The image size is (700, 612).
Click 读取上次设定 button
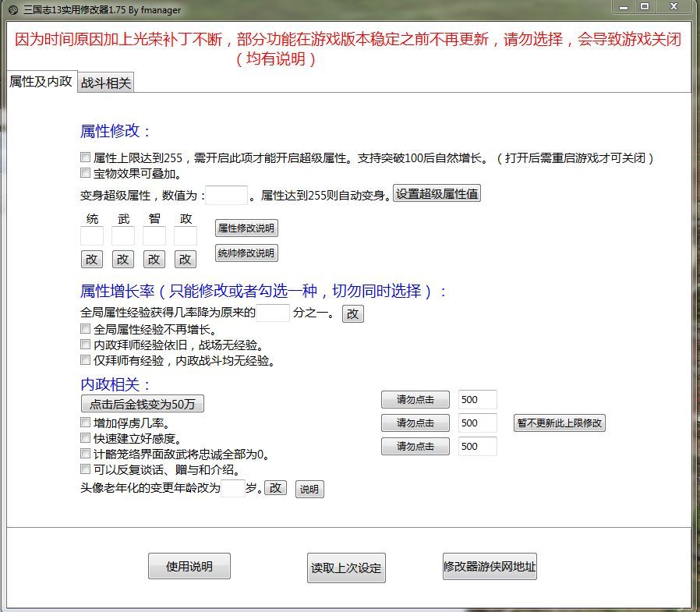point(346,568)
